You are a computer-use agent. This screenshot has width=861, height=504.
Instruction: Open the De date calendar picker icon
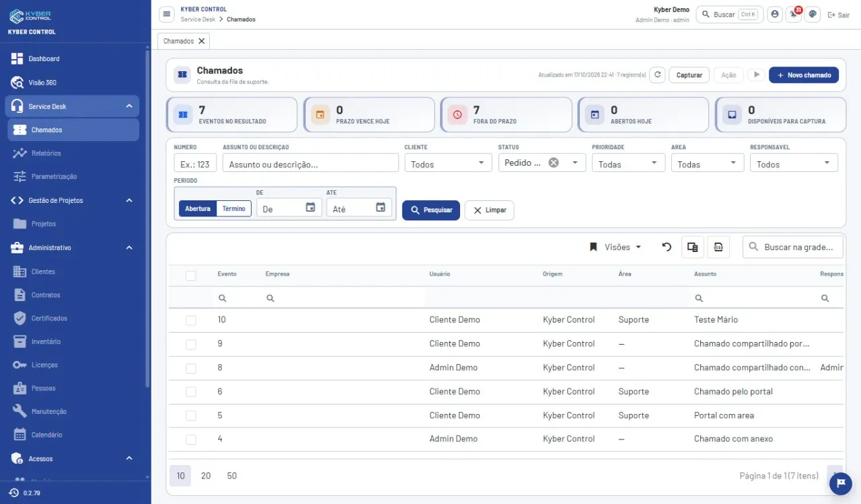[310, 208]
